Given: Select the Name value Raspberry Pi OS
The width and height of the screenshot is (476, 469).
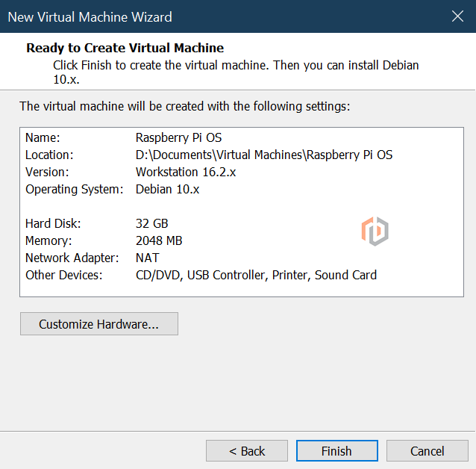Looking at the screenshot, I should 178,137.
